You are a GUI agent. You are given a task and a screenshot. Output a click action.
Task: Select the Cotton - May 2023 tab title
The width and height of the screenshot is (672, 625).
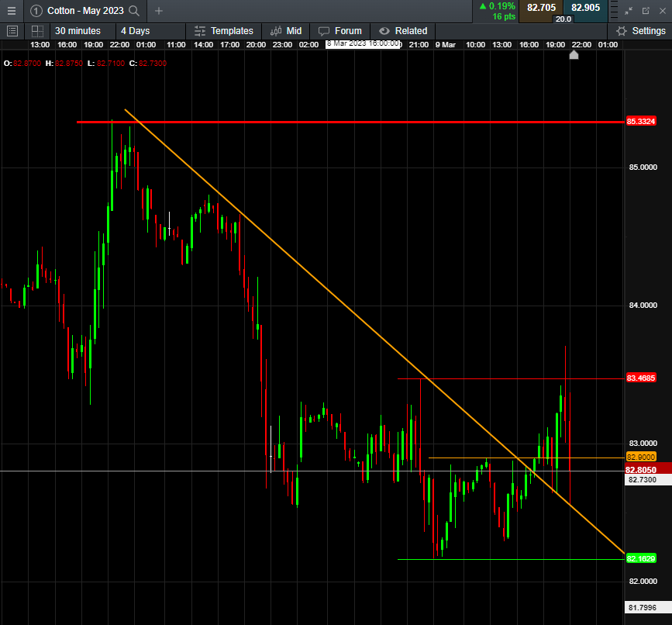85,11
